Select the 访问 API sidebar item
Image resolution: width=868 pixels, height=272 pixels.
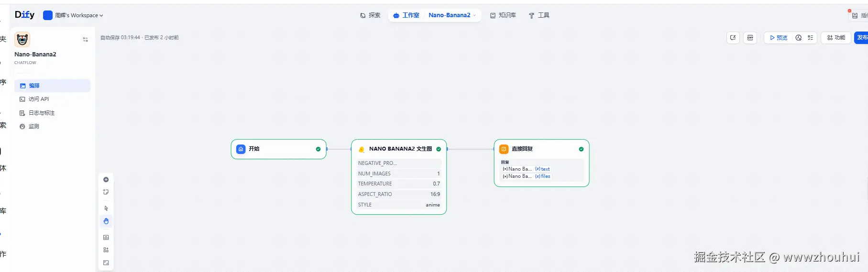click(38, 99)
